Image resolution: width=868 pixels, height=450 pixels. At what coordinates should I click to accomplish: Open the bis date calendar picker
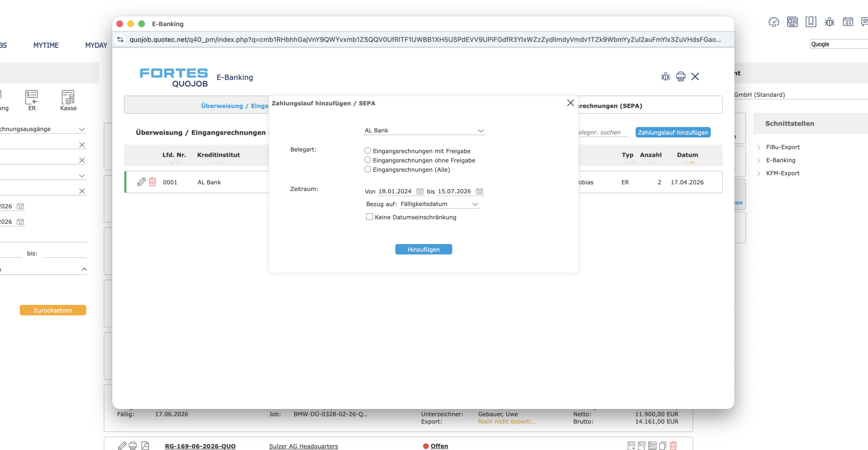click(479, 191)
